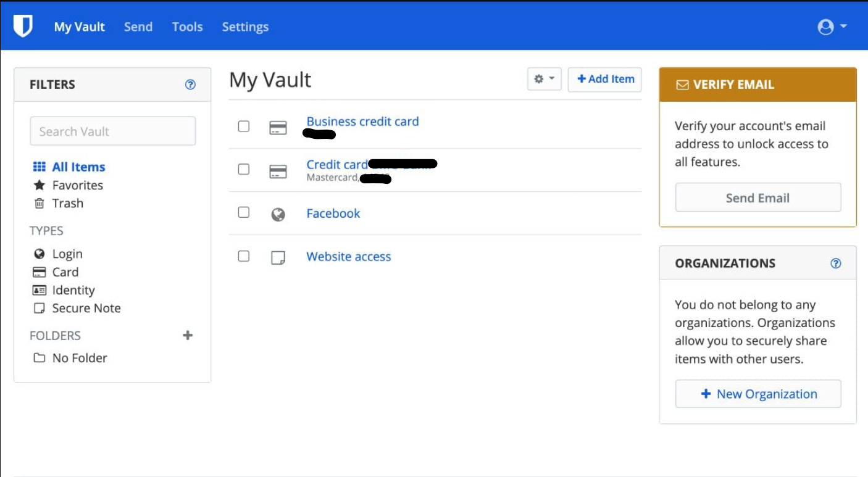Click the Send Email button

758,197
